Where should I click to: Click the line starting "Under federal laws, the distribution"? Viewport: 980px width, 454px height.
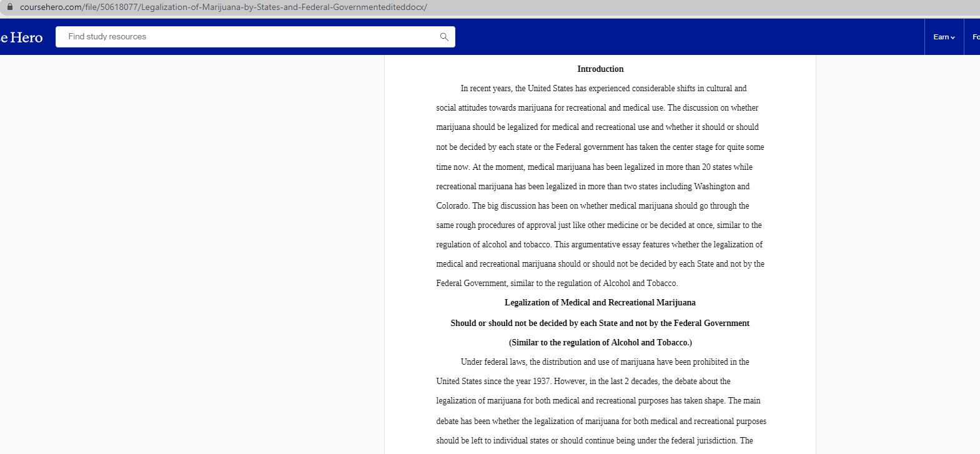[x=605, y=362]
